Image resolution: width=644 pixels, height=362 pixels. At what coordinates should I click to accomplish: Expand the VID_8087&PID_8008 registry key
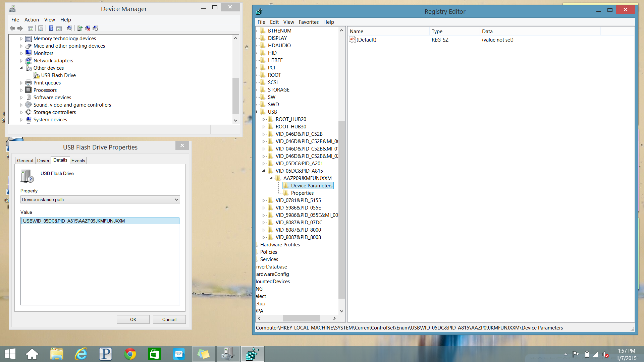tap(264, 237)
